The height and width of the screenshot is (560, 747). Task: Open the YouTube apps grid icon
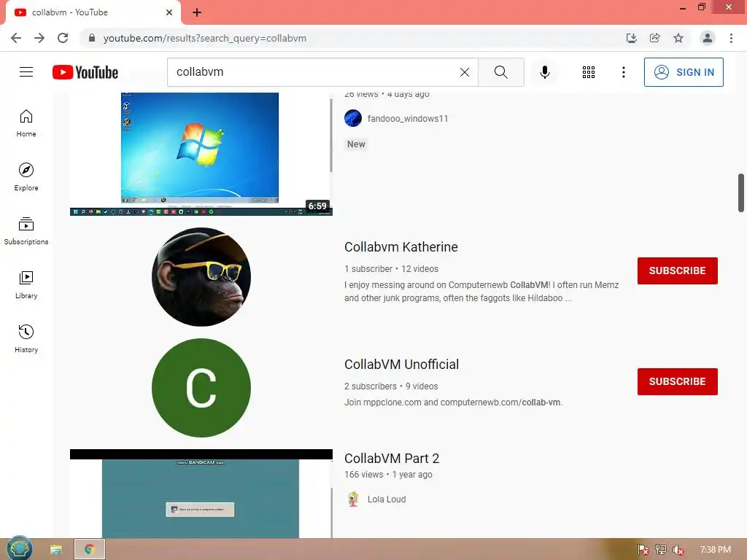589,72
